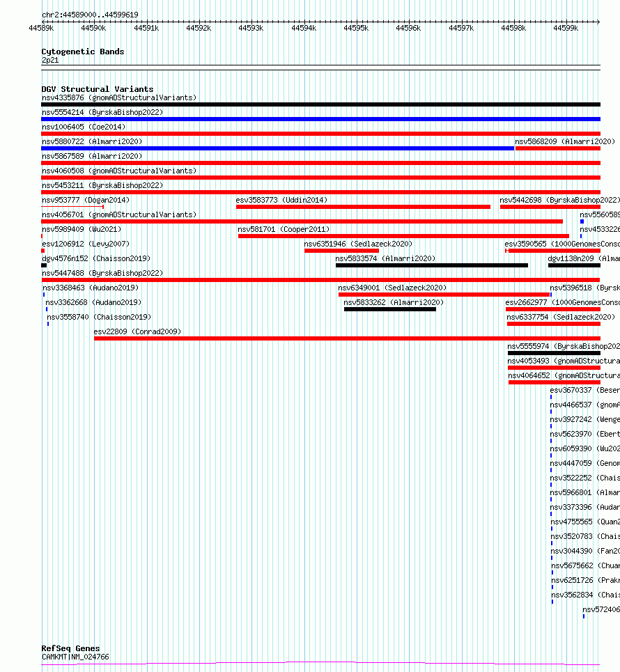
Task: Click esv3583773 (Uddin2014) variant label
Action: 281,200
